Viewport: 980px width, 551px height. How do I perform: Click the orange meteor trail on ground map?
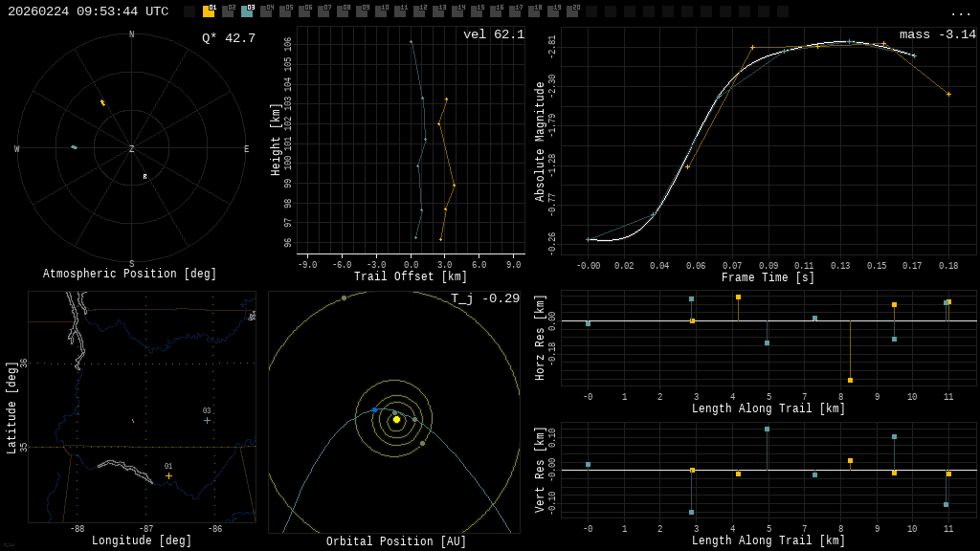coord(133,420)
